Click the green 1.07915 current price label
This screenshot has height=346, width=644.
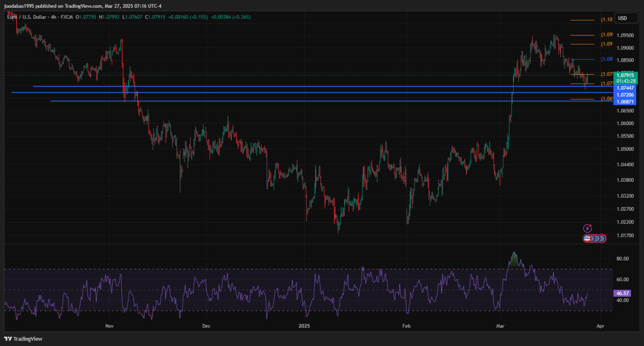(625, 75)
